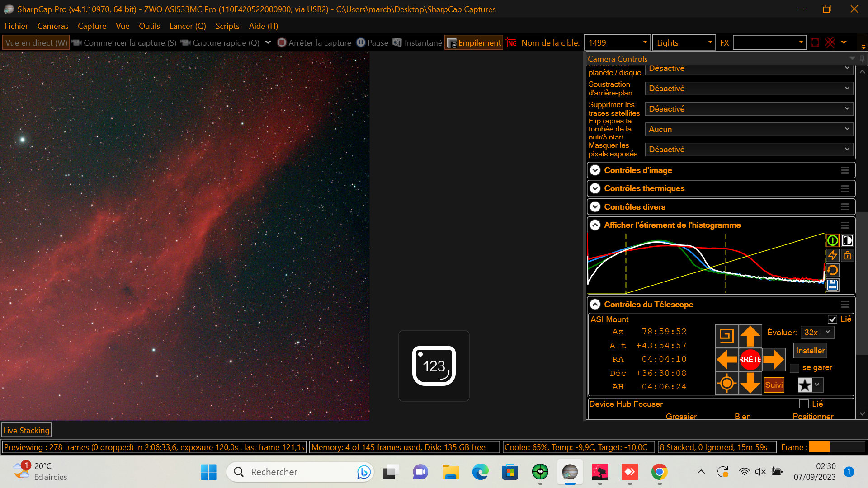The image size is (868, 488).
Task: Click the auto-stretch lightning bolt icon
Action: [832, 255]
